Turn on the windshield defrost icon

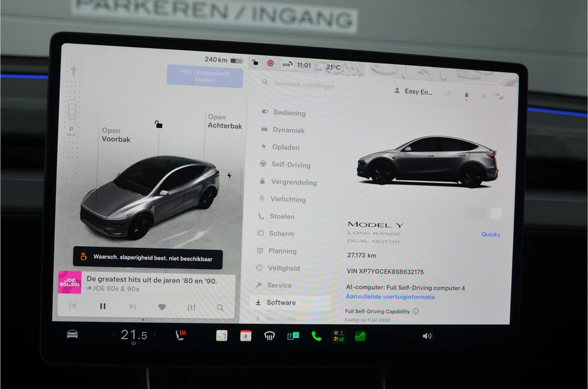(x=270, y=336)
